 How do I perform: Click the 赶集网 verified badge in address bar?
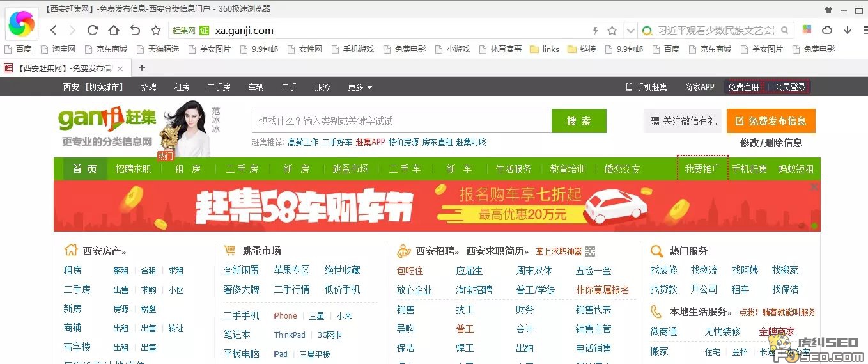191,30
